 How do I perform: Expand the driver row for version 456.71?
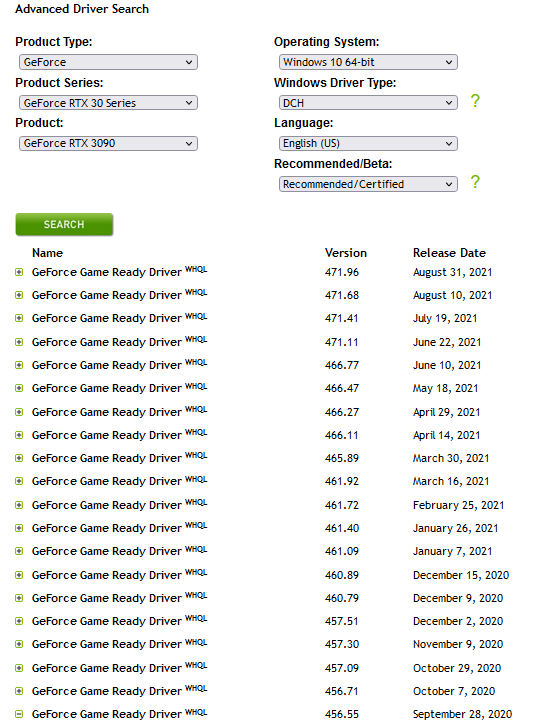19,691
